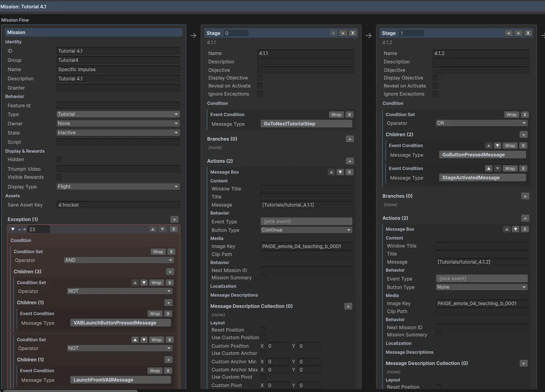Toggle Ignore Exceptions in Stage 0
The height and width of the screenshot is (392, 545).
tap(260, 94)
